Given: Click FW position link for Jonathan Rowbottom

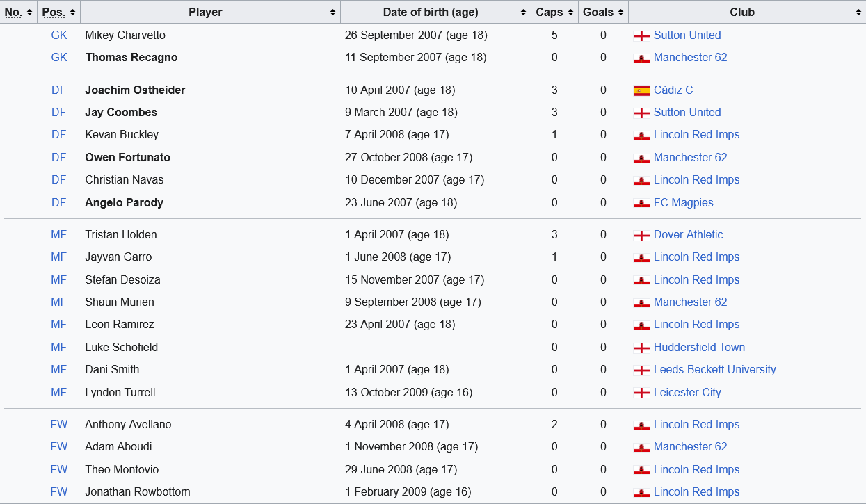Looking at the screenshot, I should tap(59, 492).
